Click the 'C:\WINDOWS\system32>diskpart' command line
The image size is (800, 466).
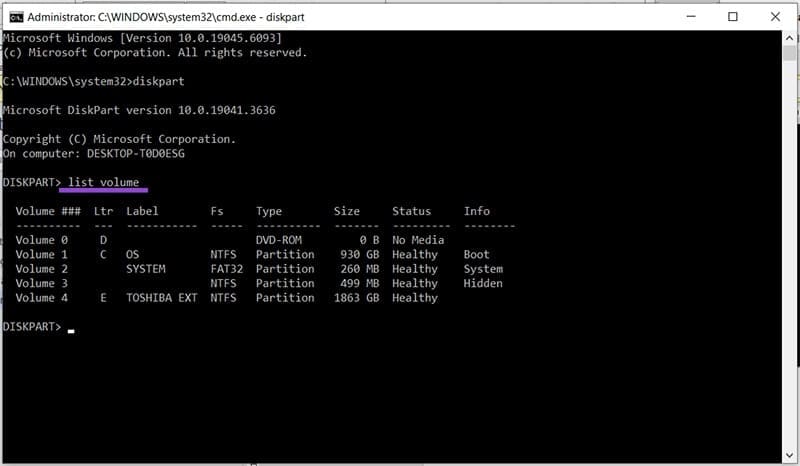click(x=93, y=82)
